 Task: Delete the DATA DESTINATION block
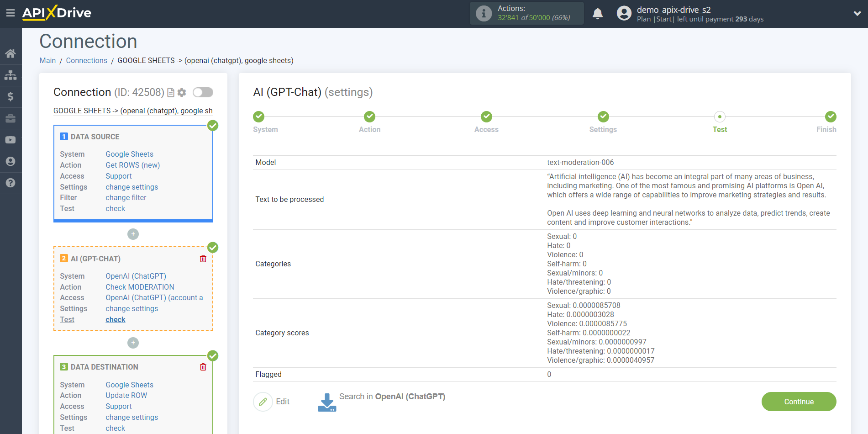[203, 367]
